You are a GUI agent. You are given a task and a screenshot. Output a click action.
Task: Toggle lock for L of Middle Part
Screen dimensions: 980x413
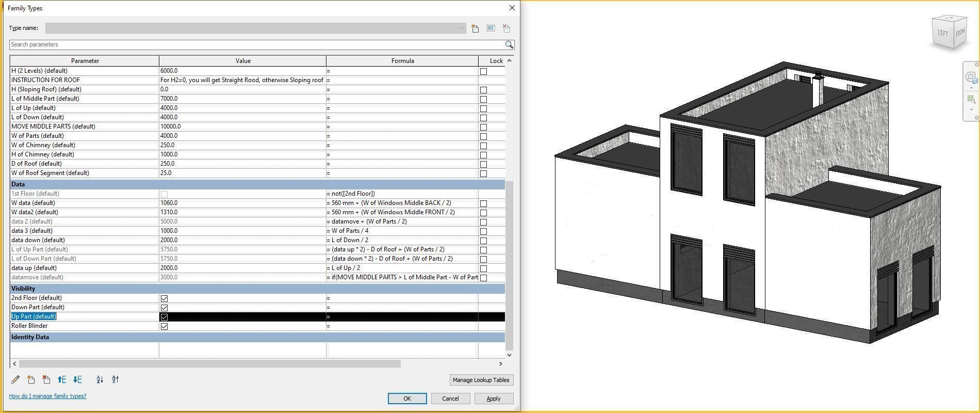483,99
